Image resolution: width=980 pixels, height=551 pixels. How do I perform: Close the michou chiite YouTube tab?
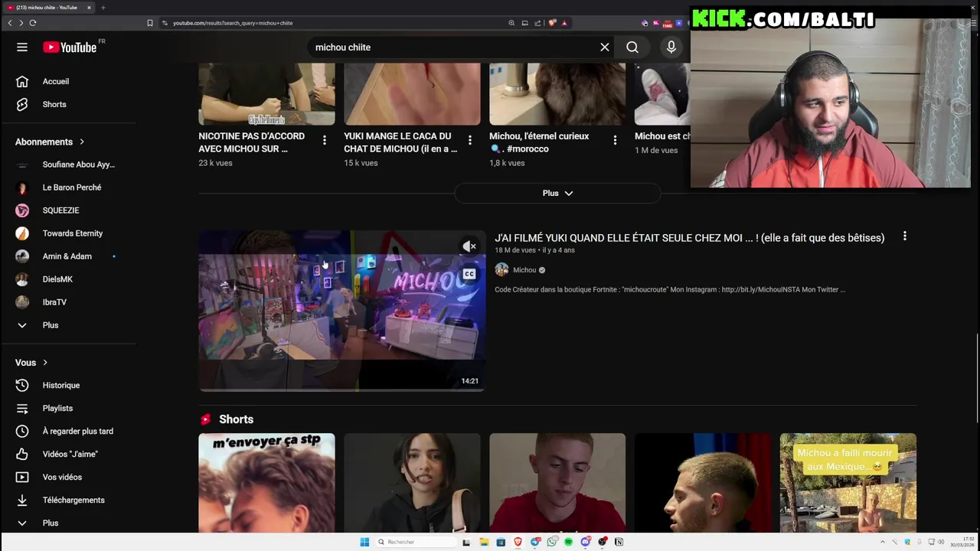(89, 8)
